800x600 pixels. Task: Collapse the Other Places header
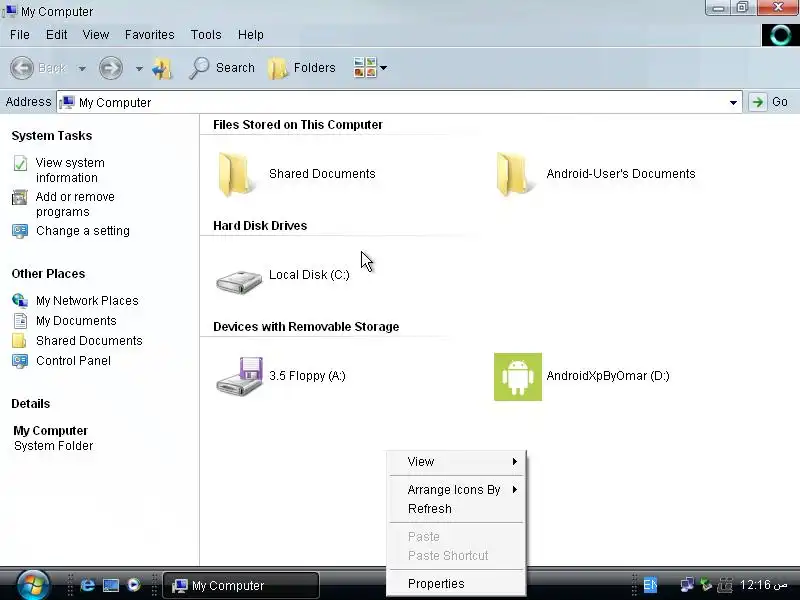[48, 273]
